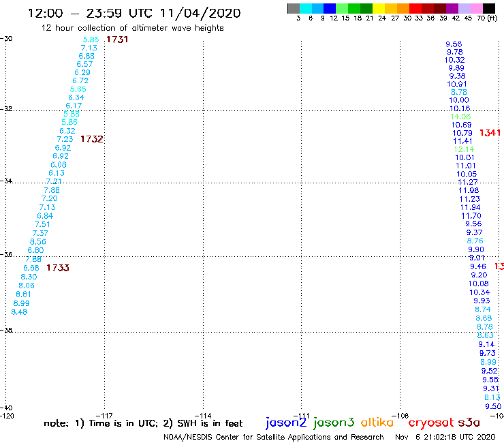Image resolution: width=504 pixels, height=443 pixels.
Task: Click the yellow swatch in the wave height legend
Action: tap(379, 8)
